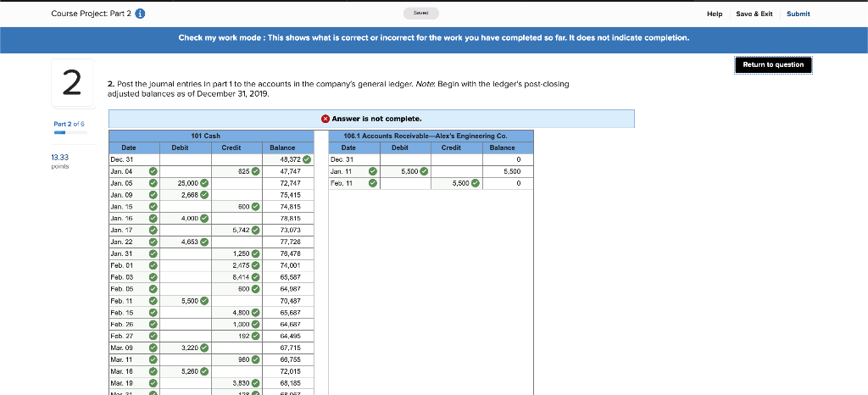Click the Cash Mar. 11 credit 960 cell
Viewport: 868px width, 395px height.
pyautogui.click(x=237, y=359)
